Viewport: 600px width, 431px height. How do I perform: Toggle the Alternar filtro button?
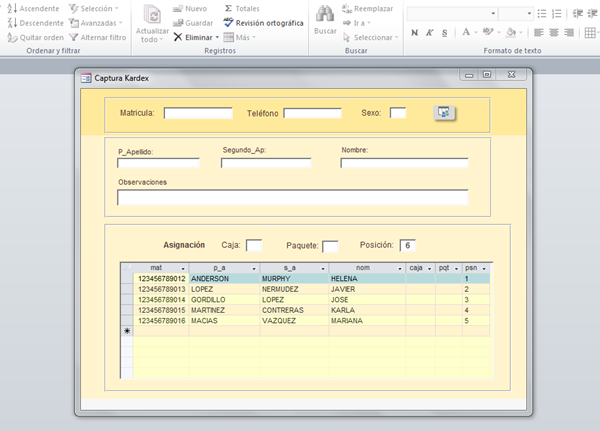97,37
